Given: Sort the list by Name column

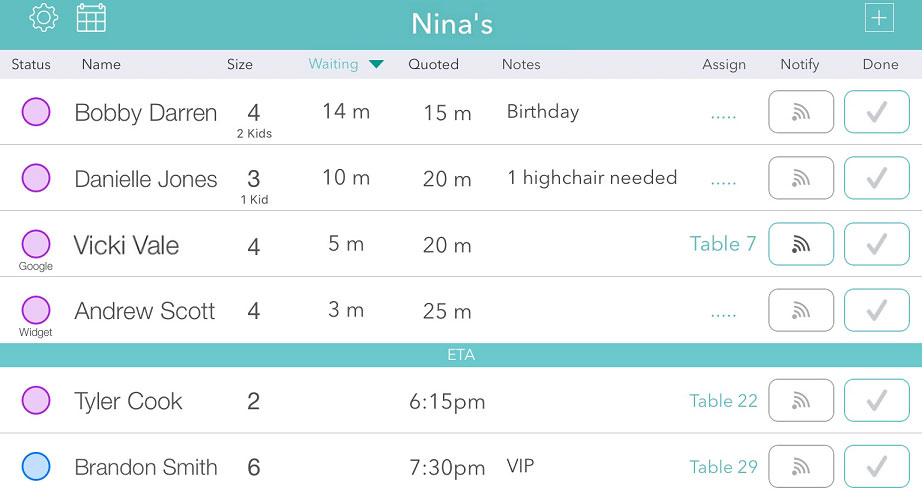Looking at the screenshot, I should click(101, 64).
